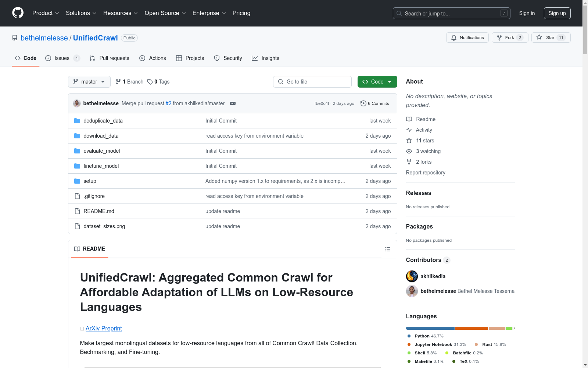Open the deduplicate_data folder
Screen dimensions: 588x368
point(103,121)
